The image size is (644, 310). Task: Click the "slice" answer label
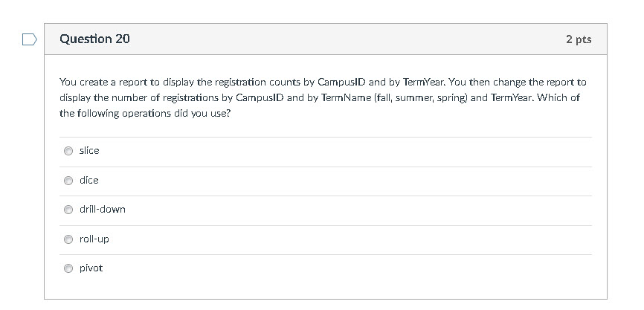pos(89,151)
